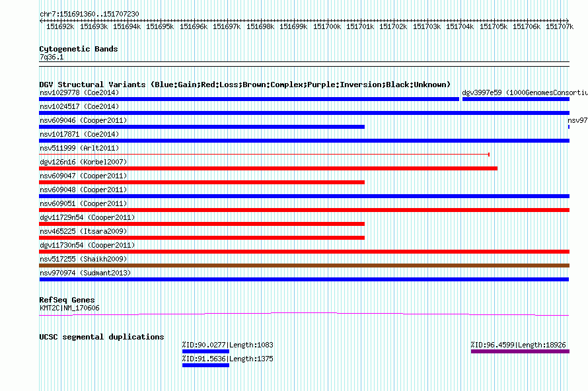Open nsv609048 (Cooper2011) variant
The image size is (588, 391).
tap(83, 190)
